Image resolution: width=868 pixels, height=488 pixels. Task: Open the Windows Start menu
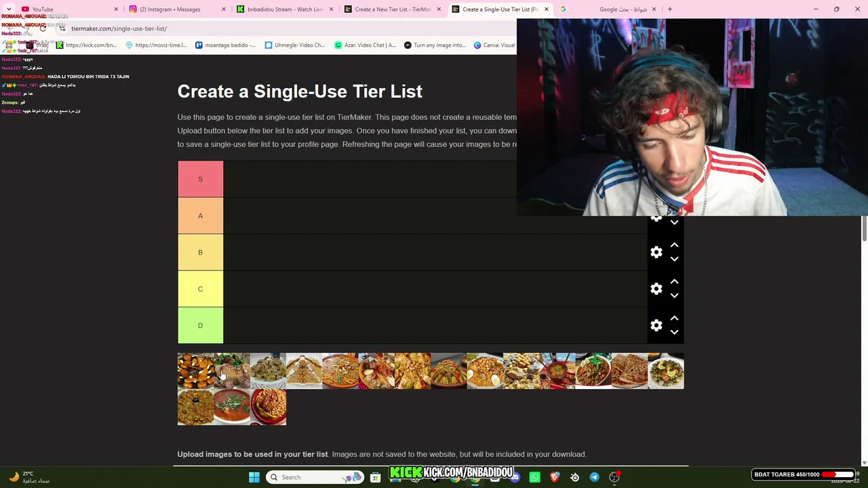tap(254, 477)
